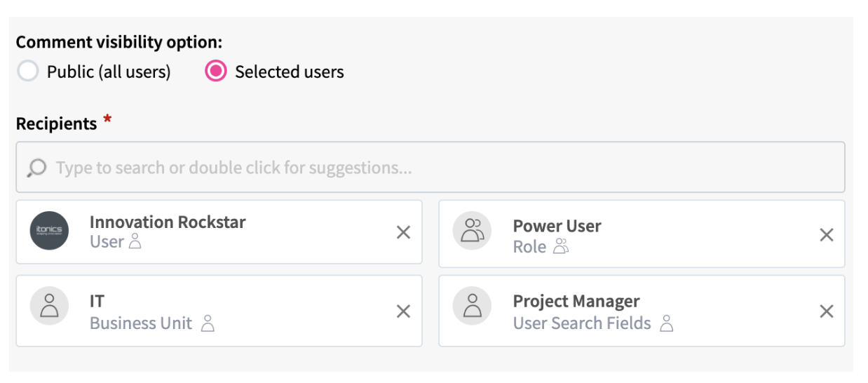Select the Public (all users) radio option

(x=27, y=72)
